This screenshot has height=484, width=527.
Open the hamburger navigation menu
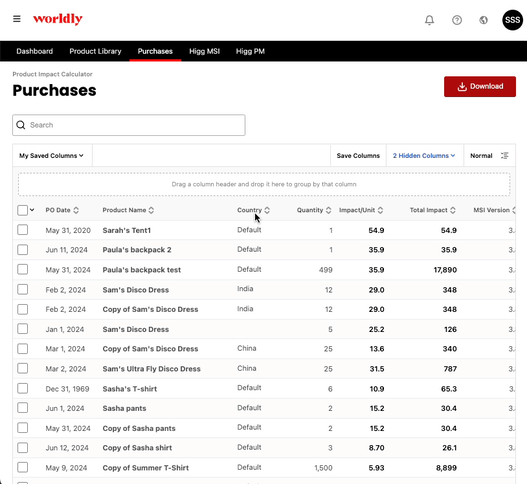tap(17, 19)
